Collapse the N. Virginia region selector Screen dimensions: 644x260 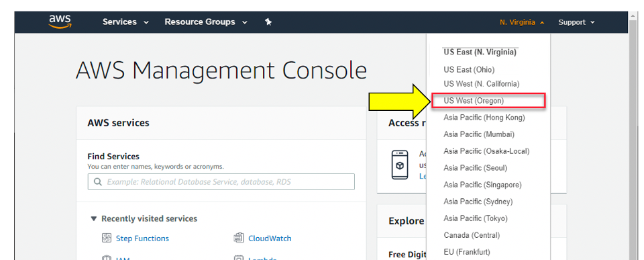522,22
